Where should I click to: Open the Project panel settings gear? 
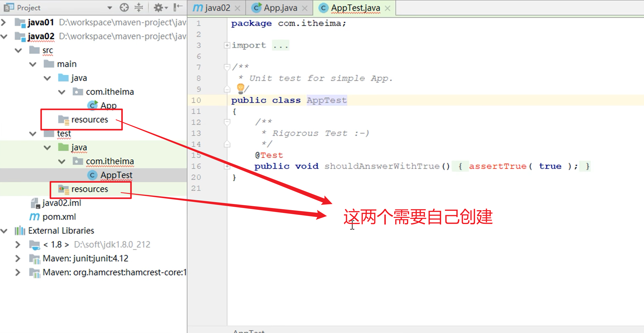[x=158, y=7]
